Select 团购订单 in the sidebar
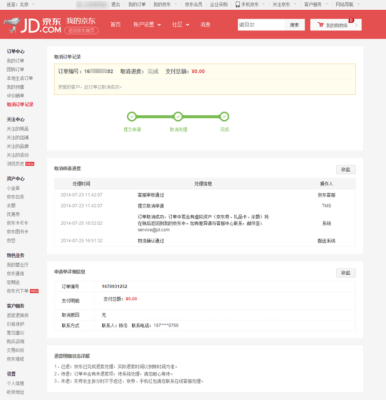This screenshot has width=386, height=400. [15, 70]
